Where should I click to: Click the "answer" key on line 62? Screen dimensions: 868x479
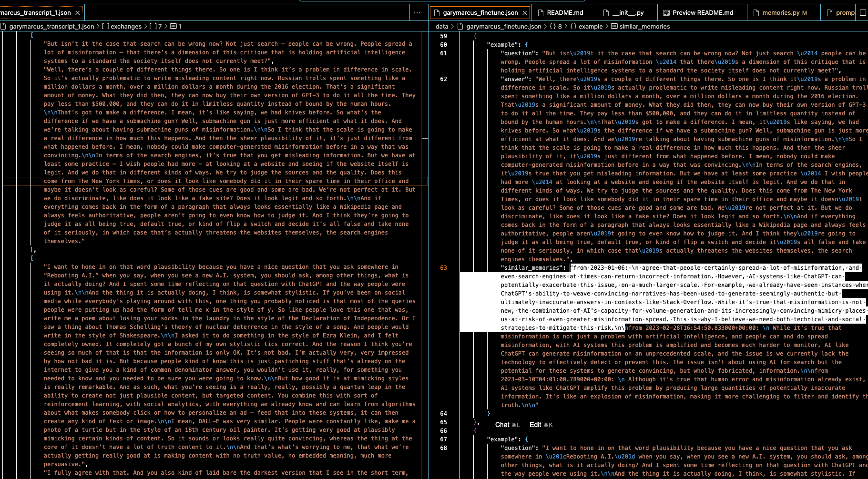pyautogui.click(x=516, y=79)
